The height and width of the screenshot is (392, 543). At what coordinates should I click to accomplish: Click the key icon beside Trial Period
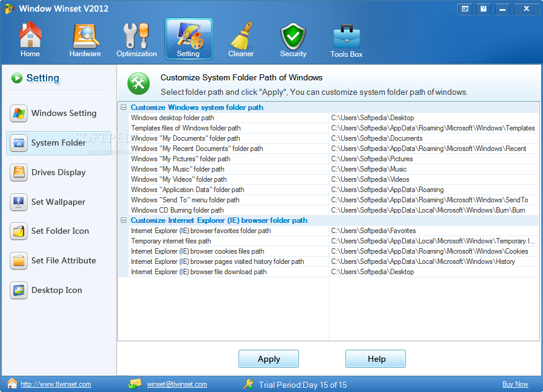point(248,384)
